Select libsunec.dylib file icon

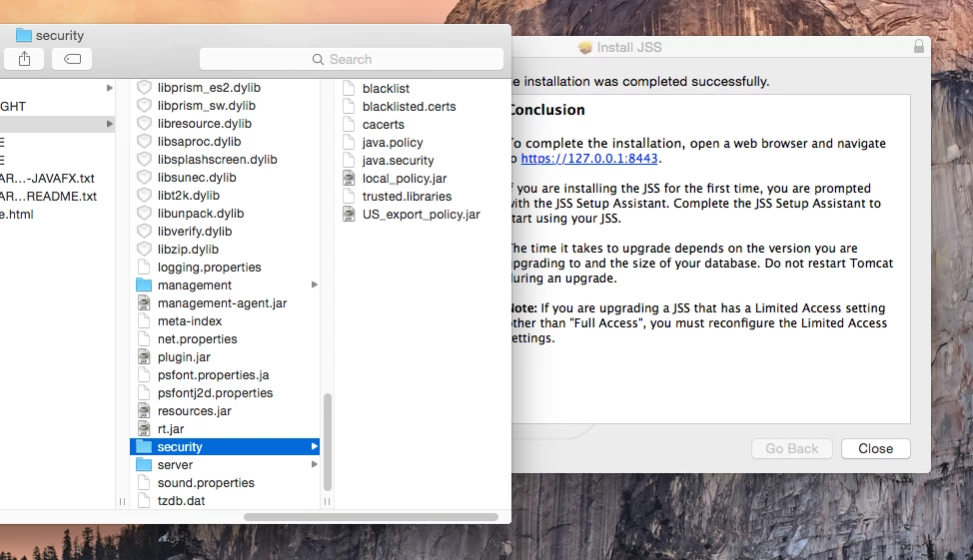pyautogui.click(x=144, y=178)
